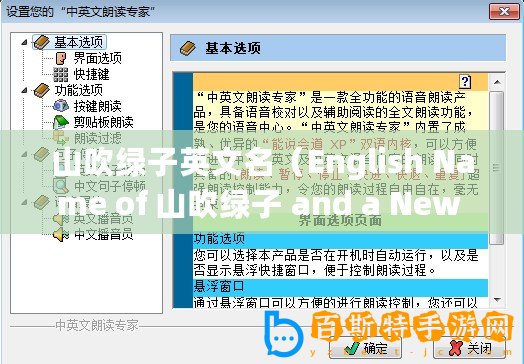The width and height of the screenshot is (524, 364).
Task: Collapse the parent node of 中文句子停顿
Action: point(24,154)
